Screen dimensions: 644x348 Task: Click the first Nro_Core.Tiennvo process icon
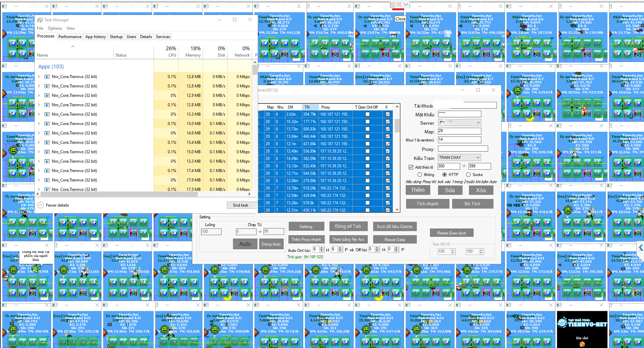[47, 77]
